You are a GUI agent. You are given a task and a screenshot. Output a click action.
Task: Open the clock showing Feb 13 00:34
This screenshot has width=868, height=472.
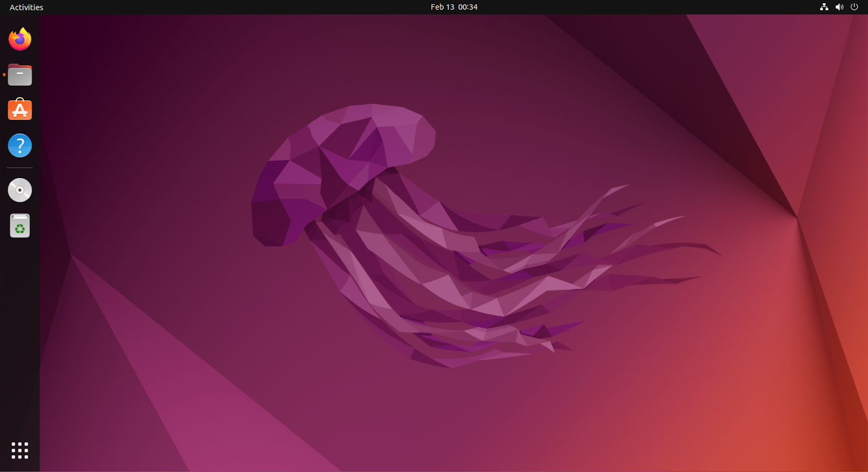pos(454,7)
